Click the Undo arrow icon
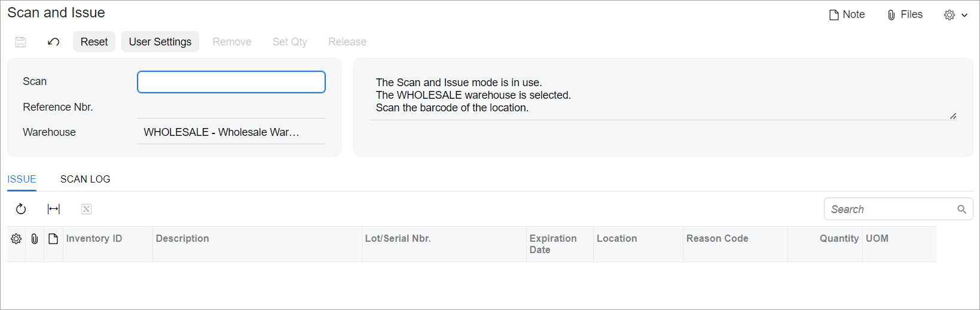This screenshot has width=980, height=310. (53, 42)
